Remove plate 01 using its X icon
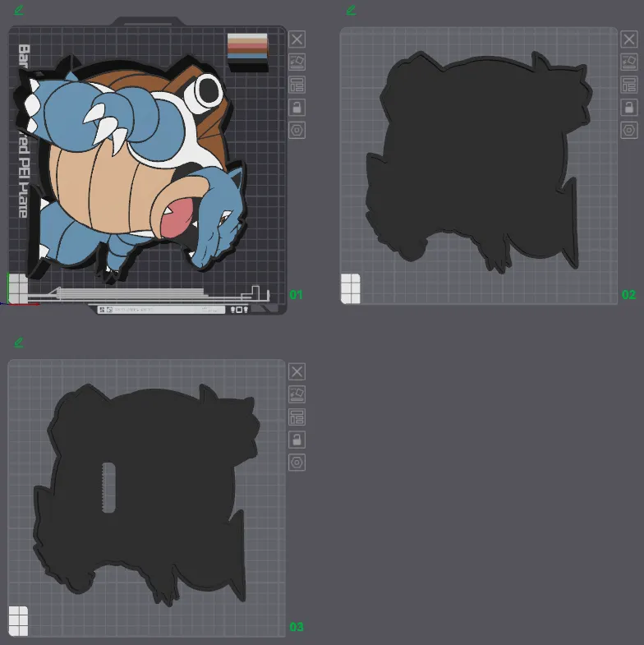The width and height of the screenshot is (644, 645). (297, 39)
